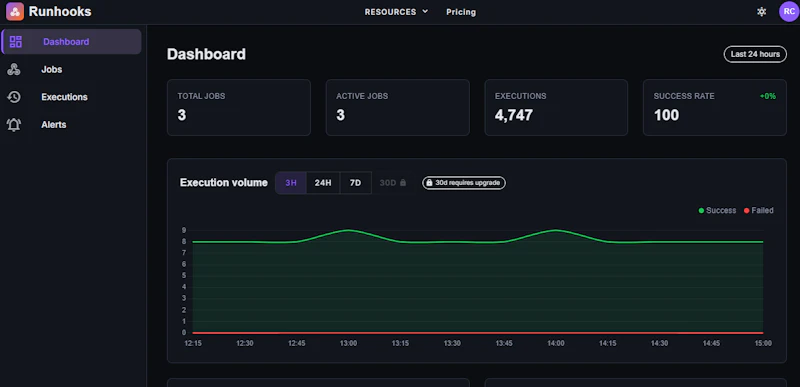
Task: Open the Success Rate card
Action: [715, 107]
